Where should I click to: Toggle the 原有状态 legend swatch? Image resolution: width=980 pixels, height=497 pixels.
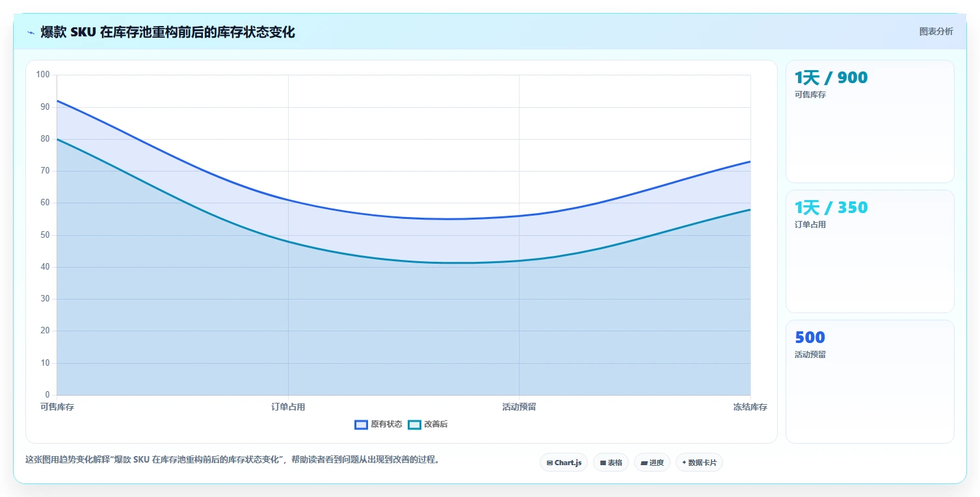pyautogui.click(x=361, y=425)
